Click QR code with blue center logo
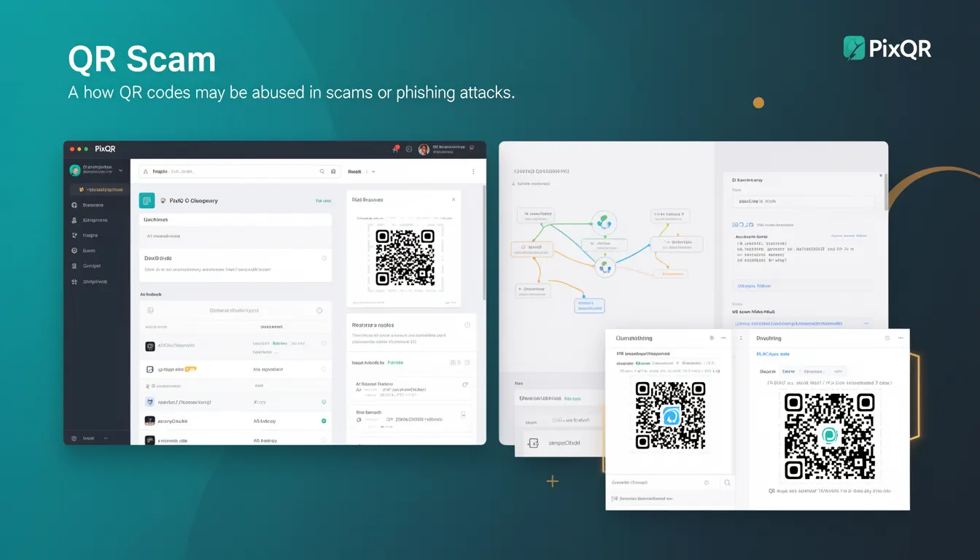 (x=670, y=416)
